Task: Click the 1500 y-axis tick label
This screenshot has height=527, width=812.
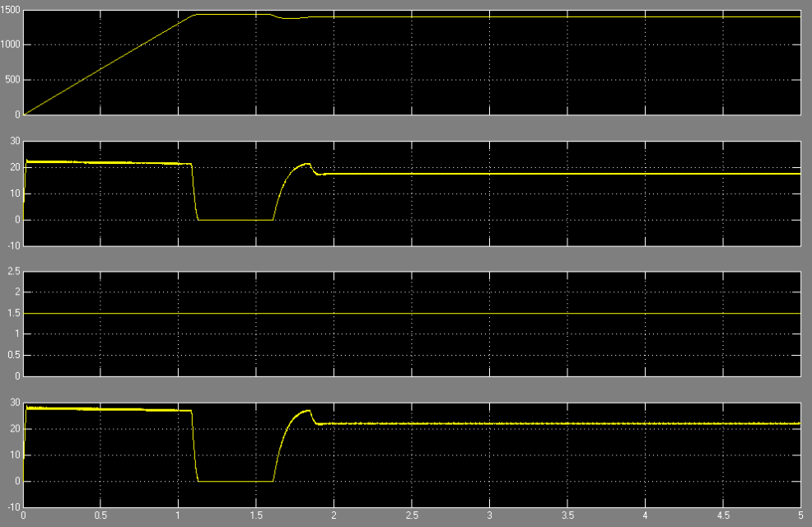Action: tap(11, 11)
